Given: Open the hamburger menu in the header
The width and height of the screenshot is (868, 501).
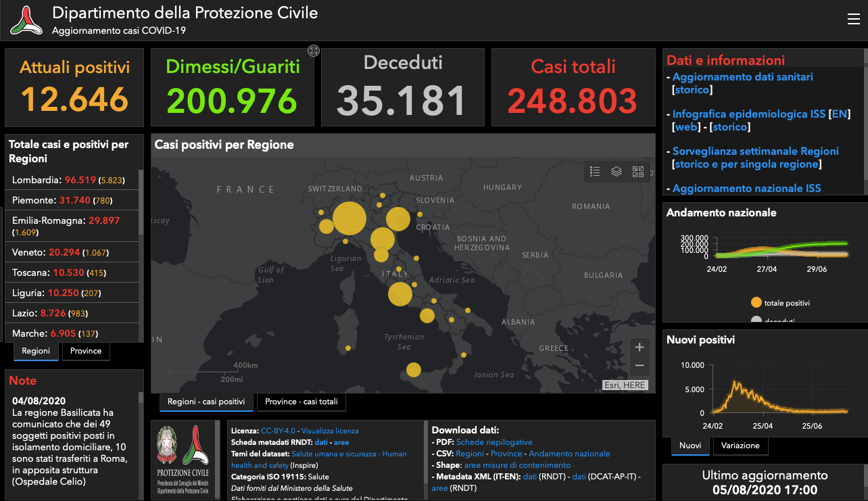Looking at the screenshot, I should coord(853,20).
